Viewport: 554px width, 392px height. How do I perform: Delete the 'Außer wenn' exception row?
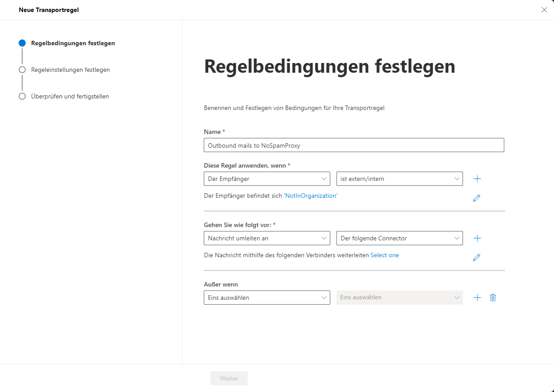tap(493, 298)
